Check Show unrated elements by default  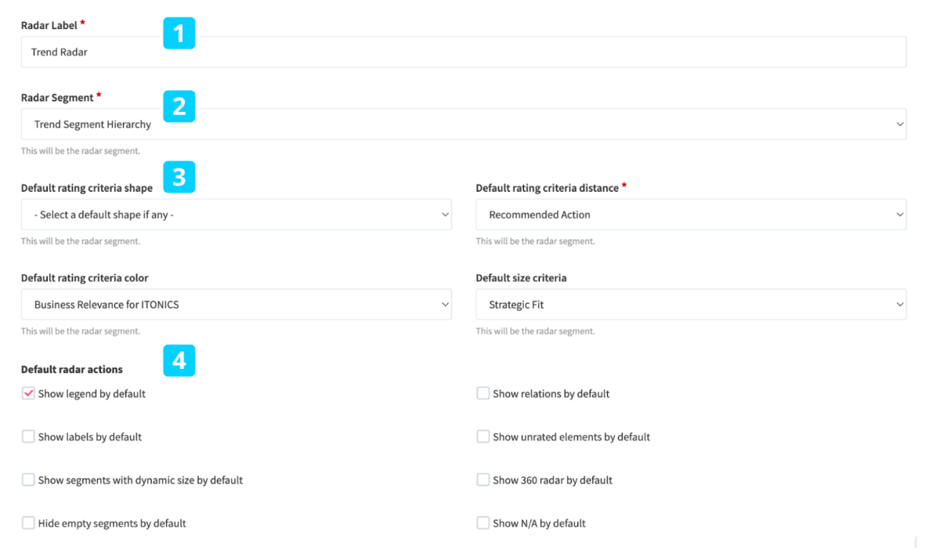point(483,436)
